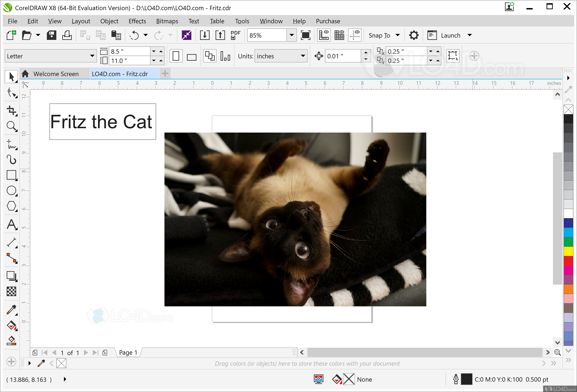This screenshot has width=577, height=392.
Task: Select the Zoom tool in the toolbox
Action: click(11, 126)
